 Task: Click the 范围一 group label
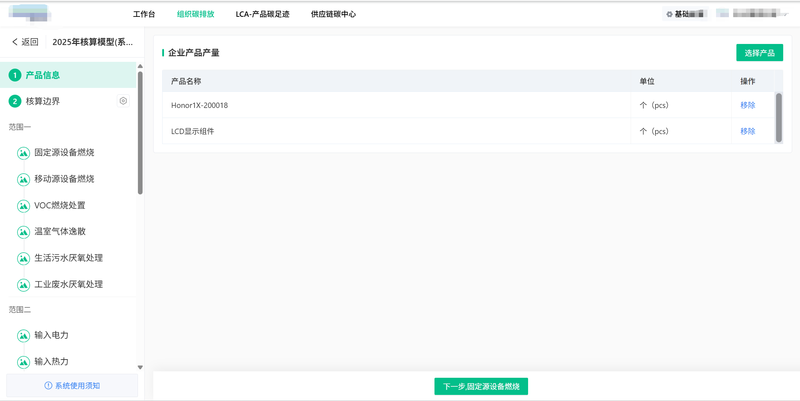point(19,127)
